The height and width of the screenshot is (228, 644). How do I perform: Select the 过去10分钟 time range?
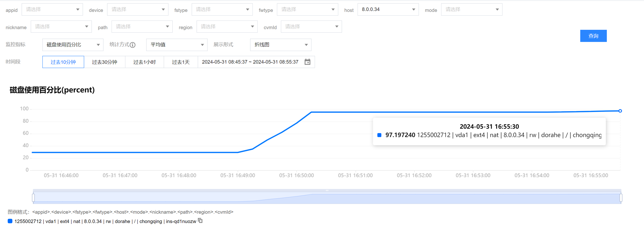pyautogui.click(x=63, y=62)
